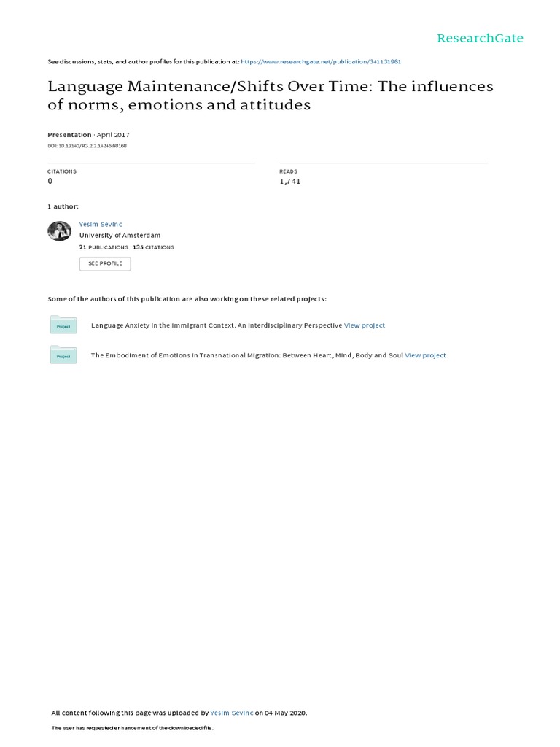Click the Presentation type label
This screenshot has width=560, height=747.
69,135
